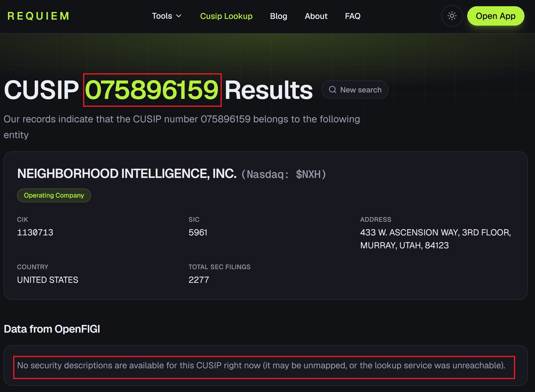Open the FAQ page
Screen dimensions: 535x392
point(353,16)
